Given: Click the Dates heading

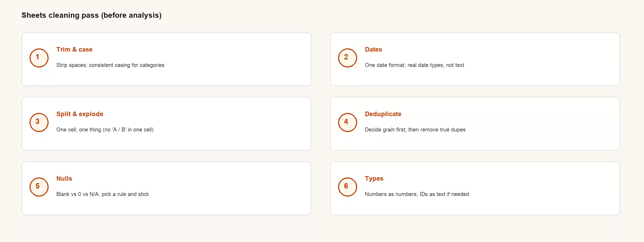Looking at the screenshot, I should point(373,49).
